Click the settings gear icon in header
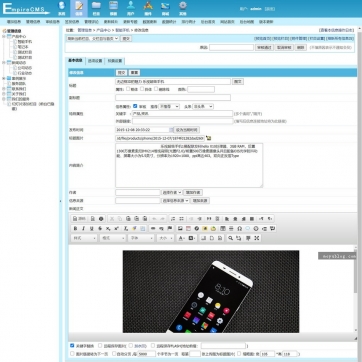Screen dimensions: 362x362 pyautogui.click(x=183, y=8)
